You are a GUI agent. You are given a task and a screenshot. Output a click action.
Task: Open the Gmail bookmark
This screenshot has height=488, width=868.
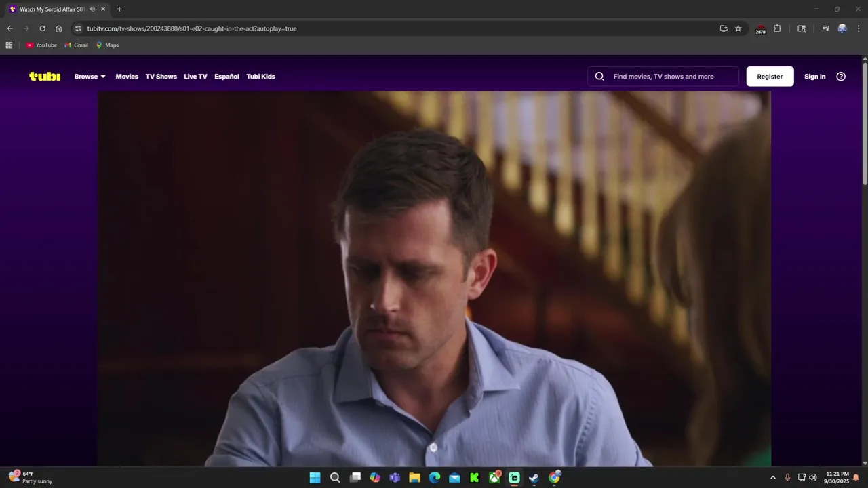click(x=76, y=45)
